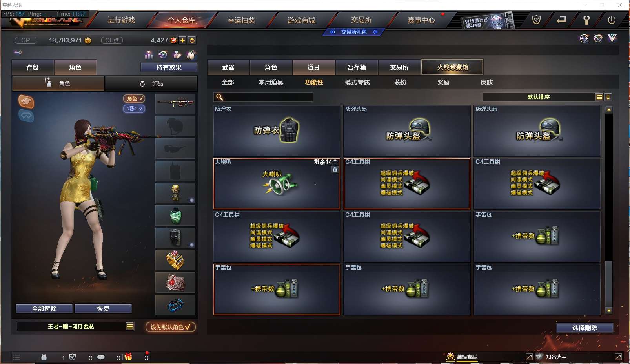The height and width of the screenshot is (364, 630).
Task: Click the 全部解除 button
Action: point(44,309)
